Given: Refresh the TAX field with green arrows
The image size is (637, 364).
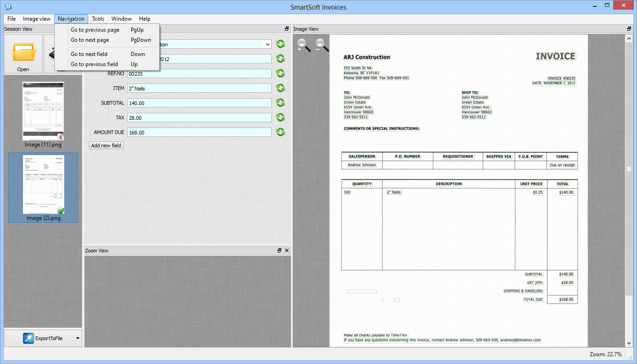Looking at the screenshot, I should coord(280,118).
